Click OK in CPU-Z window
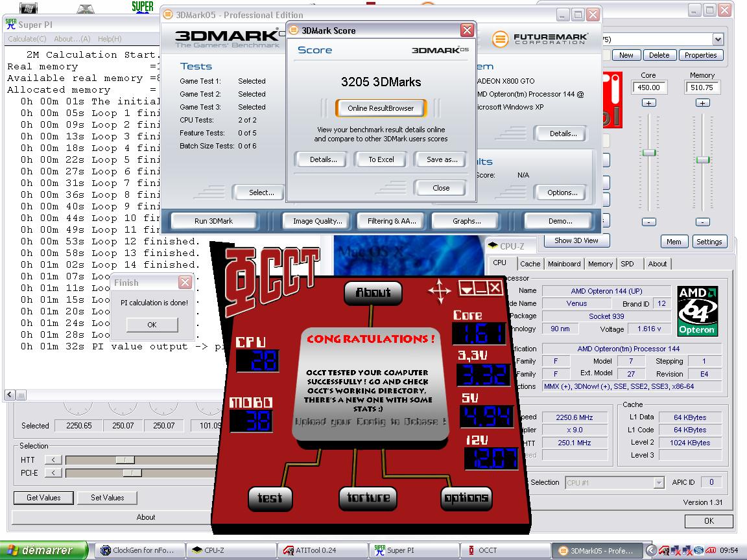The height and width of the screenshot is (560, 747). pyautogui.click(x=708, y=521)
